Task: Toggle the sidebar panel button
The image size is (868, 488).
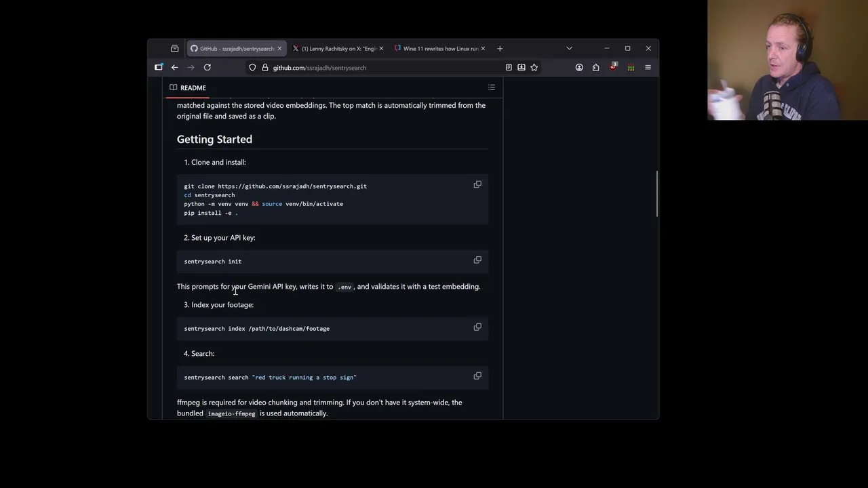Action: (159, 68)
